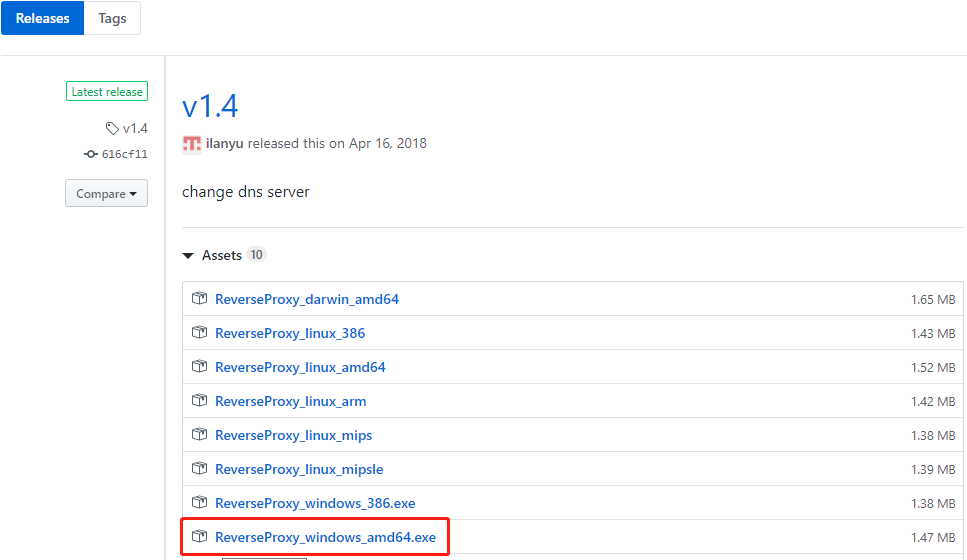Download ReverseProxy_linux_amd64 asset
Viewport: 967px width, 560px height.
coord(300,367)
